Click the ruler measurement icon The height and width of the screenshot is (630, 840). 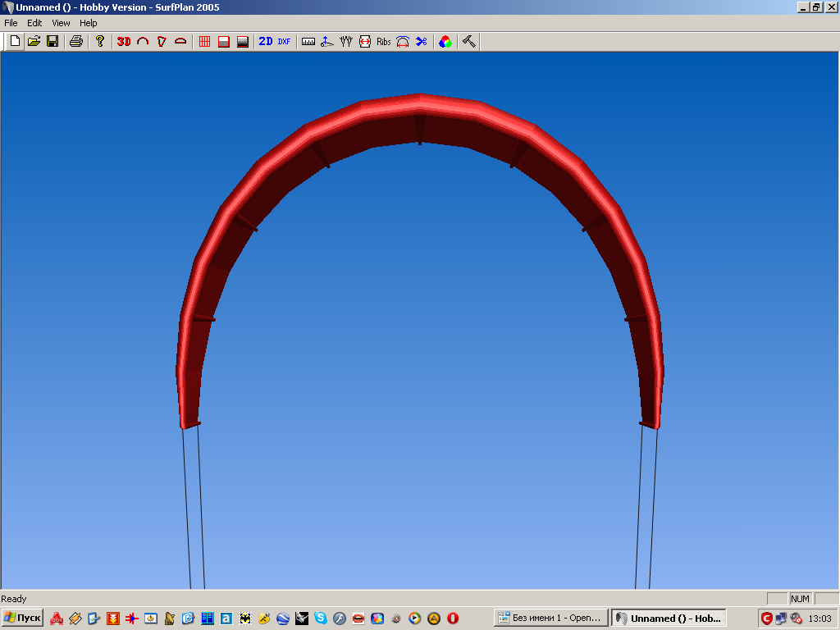pos(308,41)
